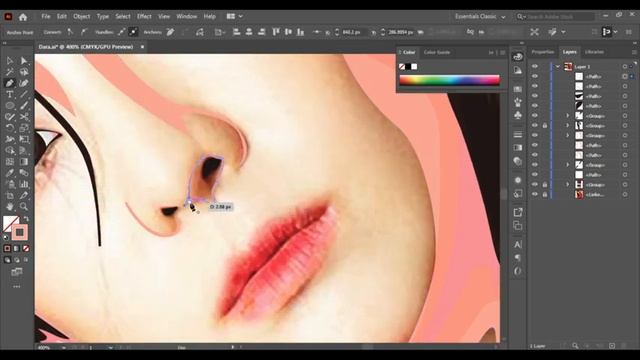This screenshot has height=360, width=640.
Task: Choose the Rotate tool
Action: pos(9,128)
